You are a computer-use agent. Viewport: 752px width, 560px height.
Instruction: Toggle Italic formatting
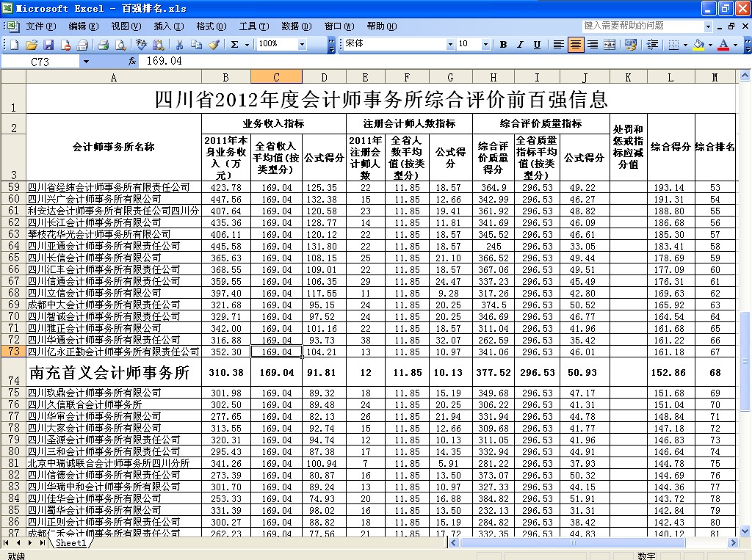(520, 45)
